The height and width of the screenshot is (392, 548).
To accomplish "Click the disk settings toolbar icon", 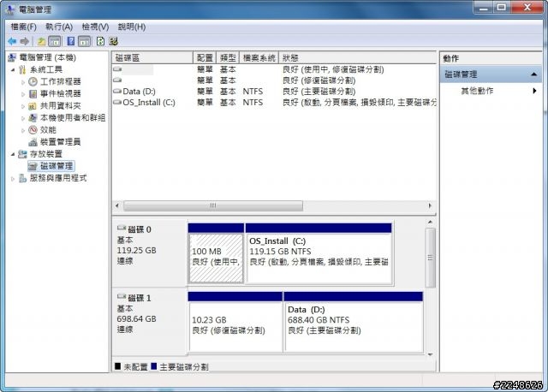I will pyautogui.click(x=114, y=41).
